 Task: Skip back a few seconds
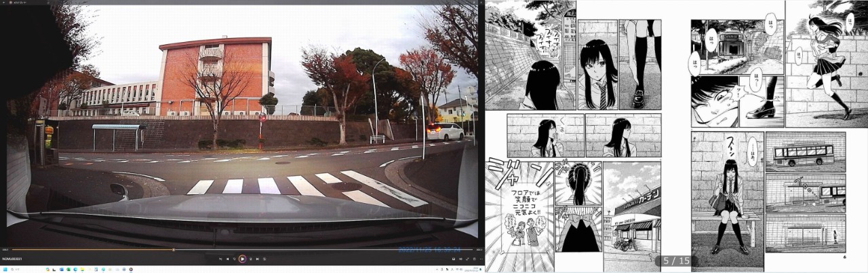[235, 259]
